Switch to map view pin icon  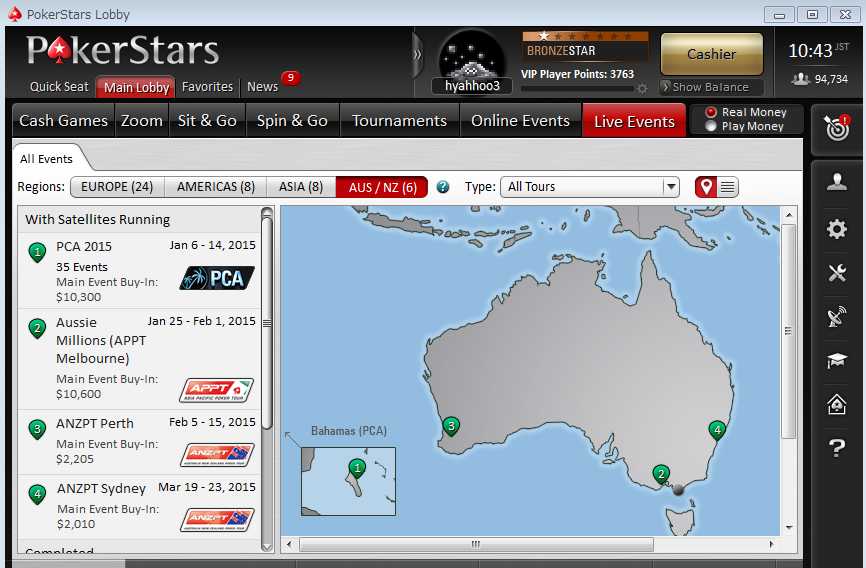pyautogui.click(x=706, y=187)
